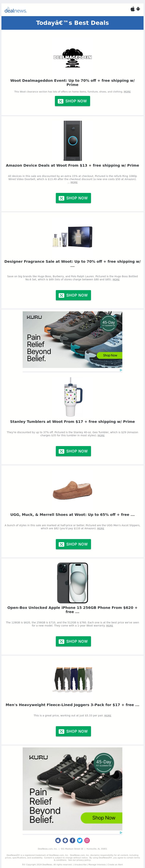Click Create an Alert link
The width and height of the screenshot is (145, 868).
click(x=115, y=864)
